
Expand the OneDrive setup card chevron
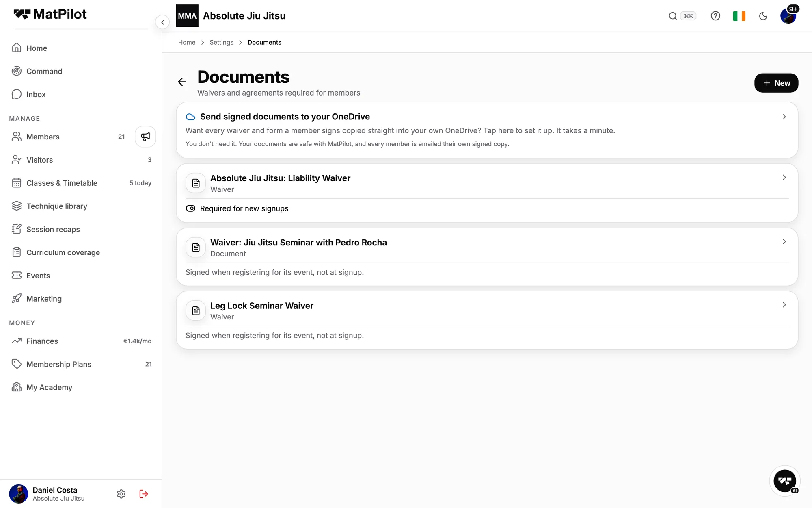(x=784, y=117)
